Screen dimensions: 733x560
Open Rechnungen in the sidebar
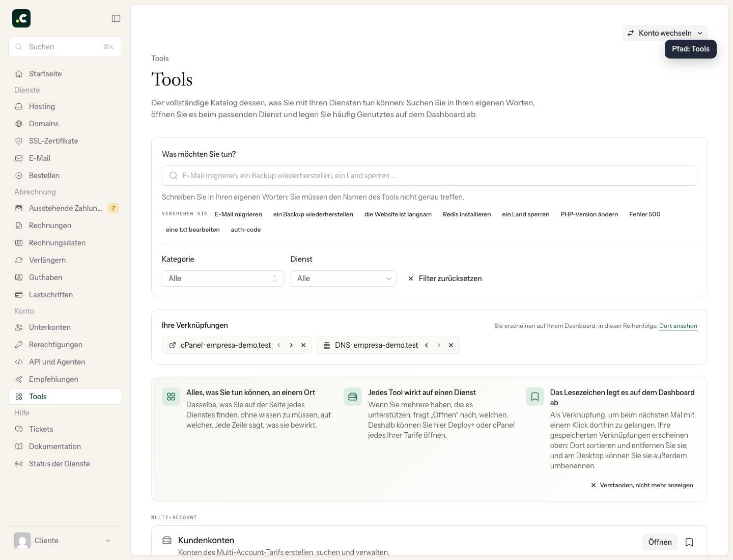(x=65, y=226)
